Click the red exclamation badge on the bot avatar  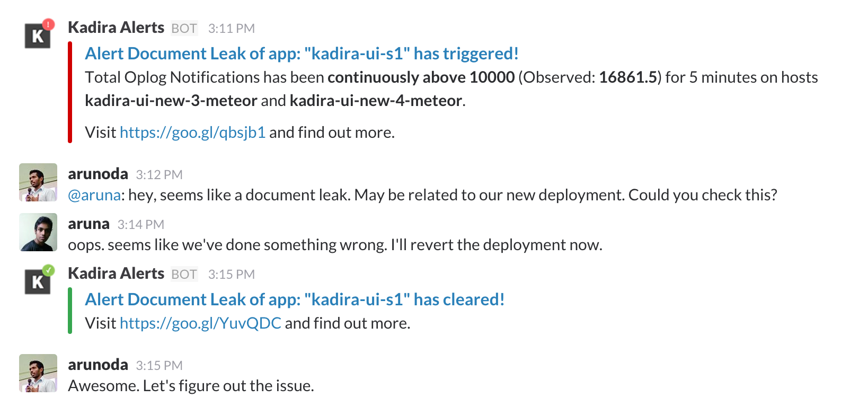[48, 25]
